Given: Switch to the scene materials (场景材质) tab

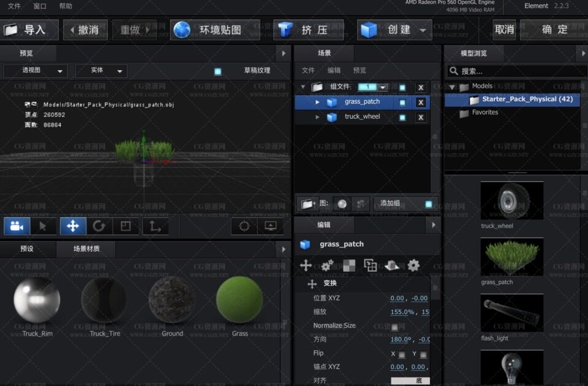Looking at the screenshot, I should pos(86,249).
